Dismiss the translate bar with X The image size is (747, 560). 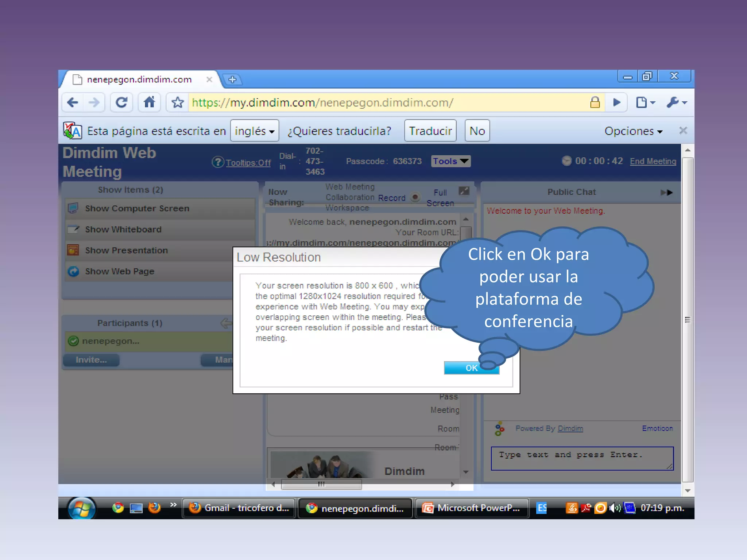point(683,131)
